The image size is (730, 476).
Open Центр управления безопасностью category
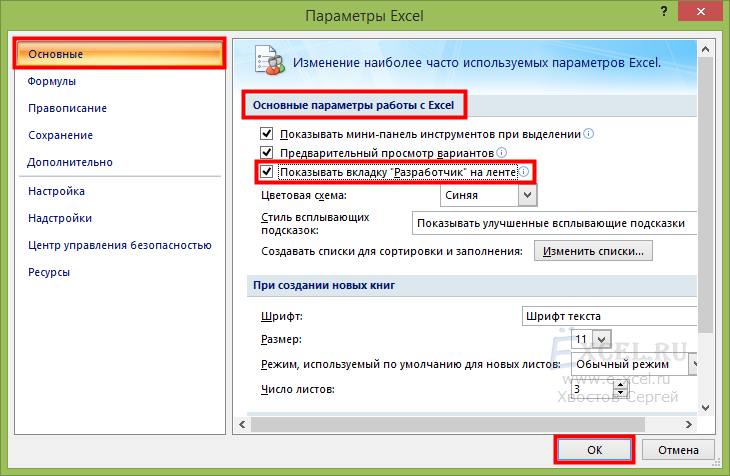pos(120,245)
